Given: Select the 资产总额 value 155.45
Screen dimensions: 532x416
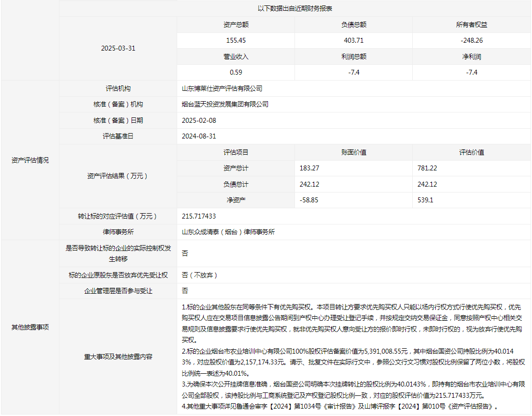Looking at the screenshot, I should pos(236,40).
